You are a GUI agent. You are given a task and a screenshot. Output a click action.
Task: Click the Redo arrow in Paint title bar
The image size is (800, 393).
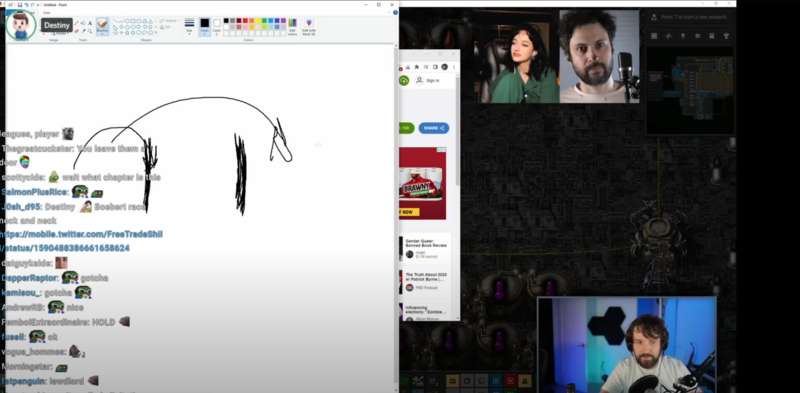coord(32,5)
